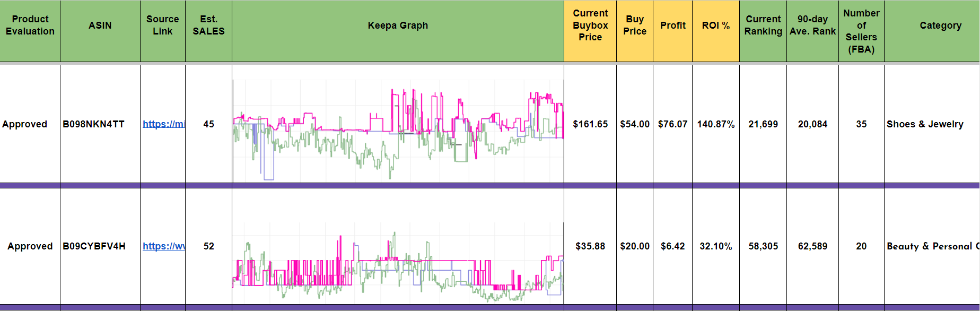Select the Shoes & Jewelry category cell
The height and width of the screenshot is (311, 980).
coord(925,124)
